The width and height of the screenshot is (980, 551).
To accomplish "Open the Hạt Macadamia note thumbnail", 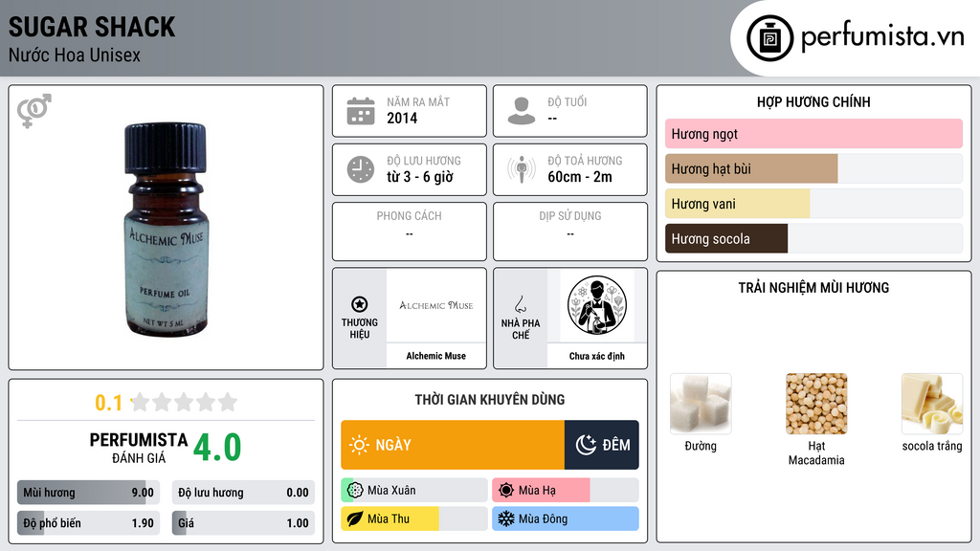I will coord(816,404).
